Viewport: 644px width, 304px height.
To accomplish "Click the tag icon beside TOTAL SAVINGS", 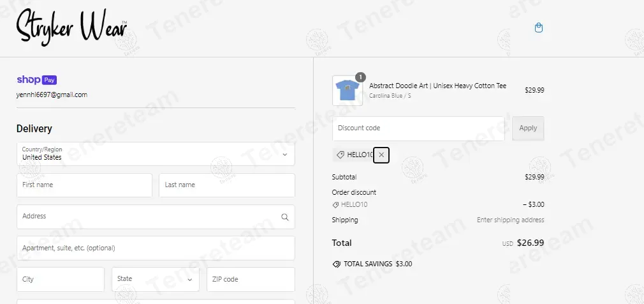I will coord(337,264).
